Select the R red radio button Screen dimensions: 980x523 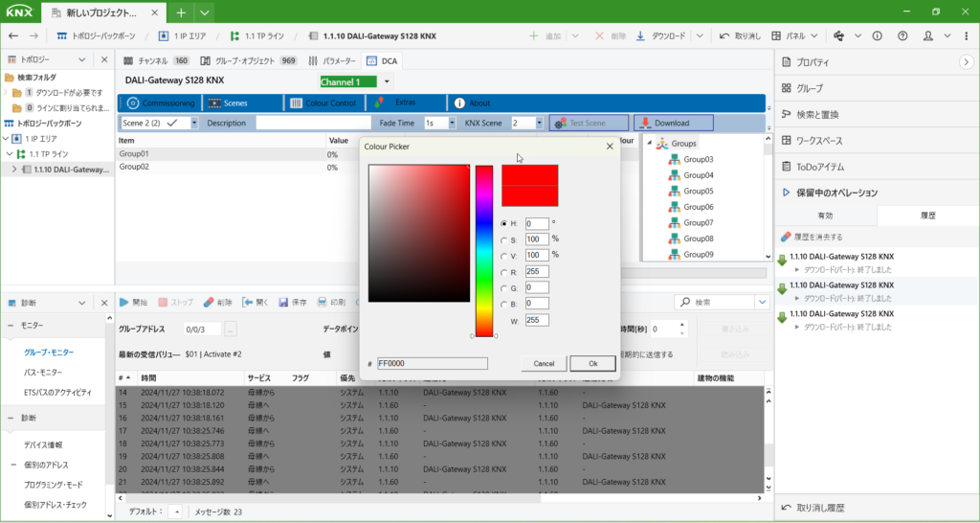coord(503,271)
